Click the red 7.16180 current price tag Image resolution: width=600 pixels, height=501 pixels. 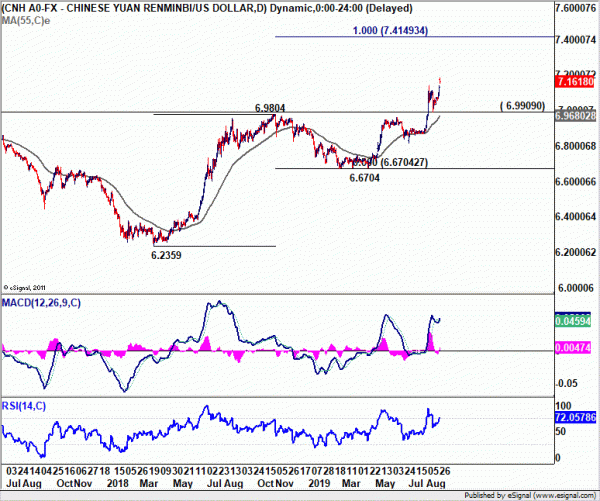click(x=575, y=82)
